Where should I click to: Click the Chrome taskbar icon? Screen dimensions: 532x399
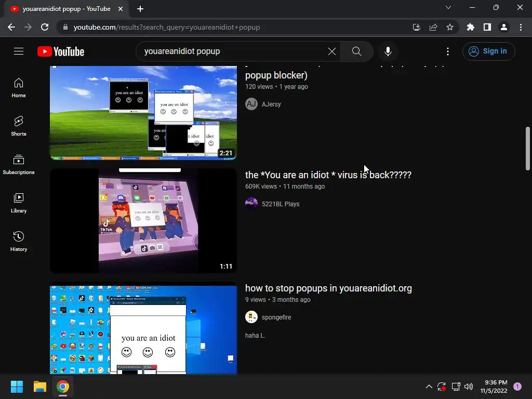tap(63, 387)
